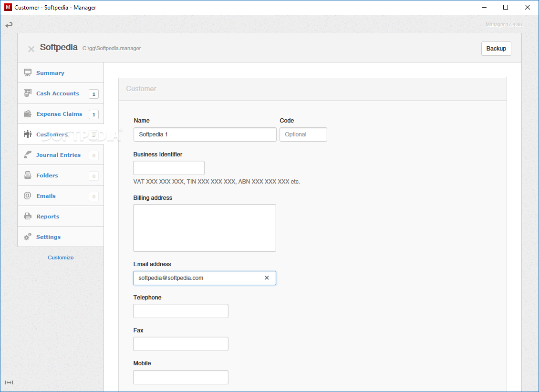Click the Cash Accounts count badge 1
The width and height of the screenshot is (539, 392).
pyautogui.click(x=93, y=94)
